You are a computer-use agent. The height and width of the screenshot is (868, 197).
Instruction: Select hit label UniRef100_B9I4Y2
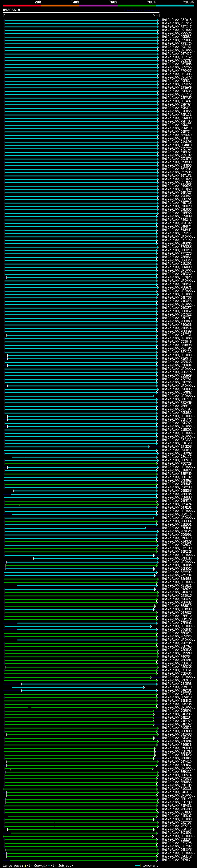click(176, 78)
